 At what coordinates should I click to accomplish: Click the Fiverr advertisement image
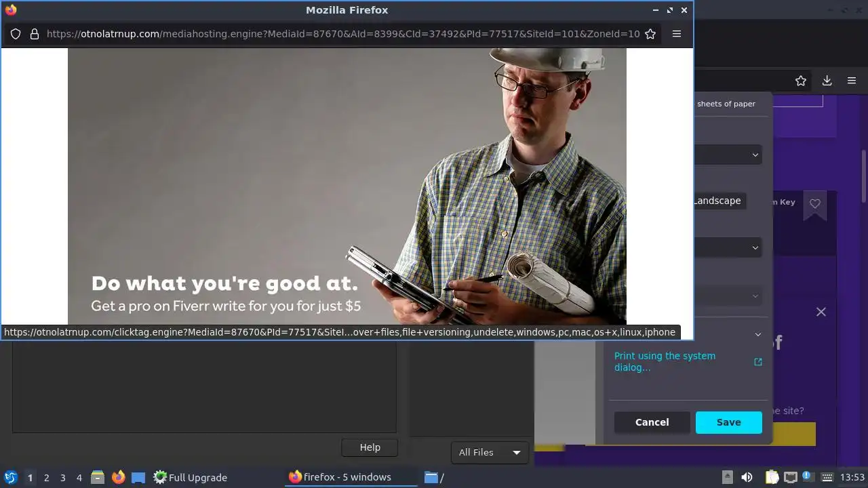coord(347,186)
